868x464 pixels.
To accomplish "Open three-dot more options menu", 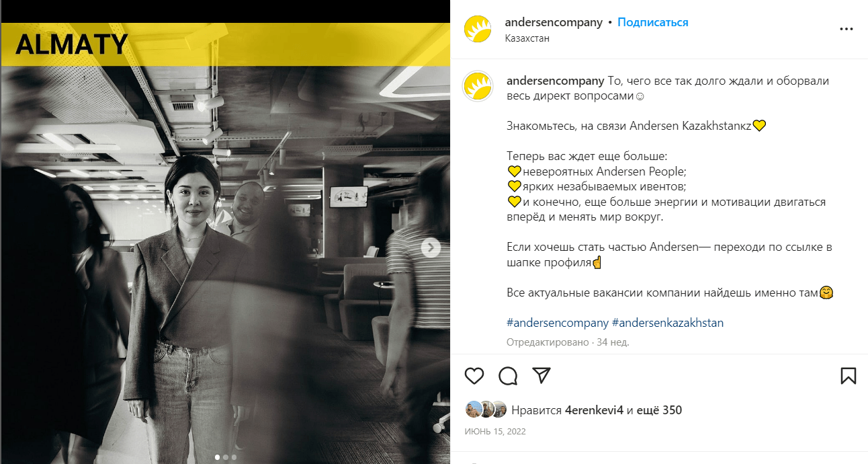I will [x=847, y=29].
